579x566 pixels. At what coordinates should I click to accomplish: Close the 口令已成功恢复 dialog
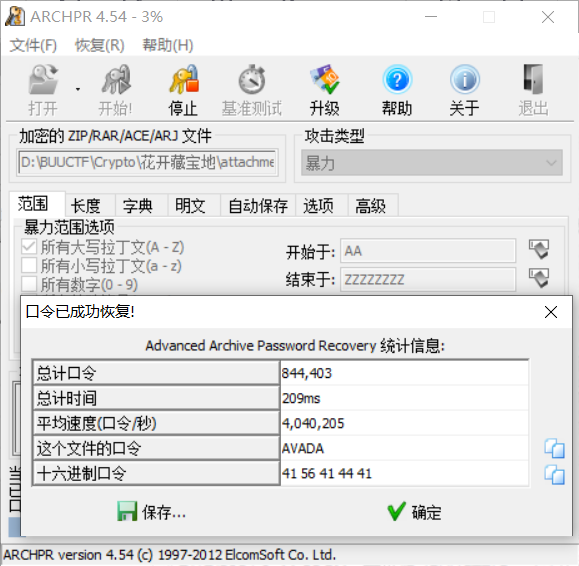pos(551,312)
